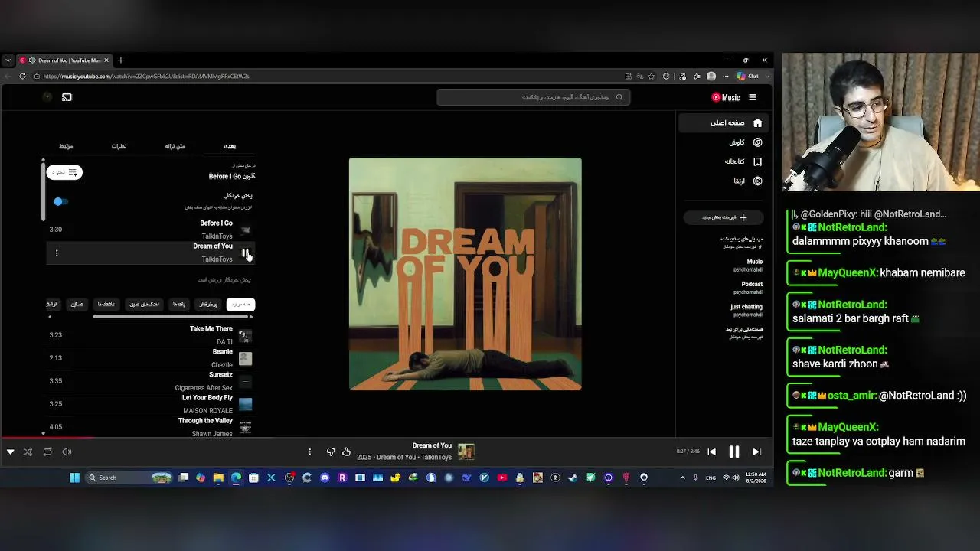Click the 'Beanie' track thumbnail
The width and height of the screenshot is (980, 551).
pyautogui.click(x=245, y=358)
